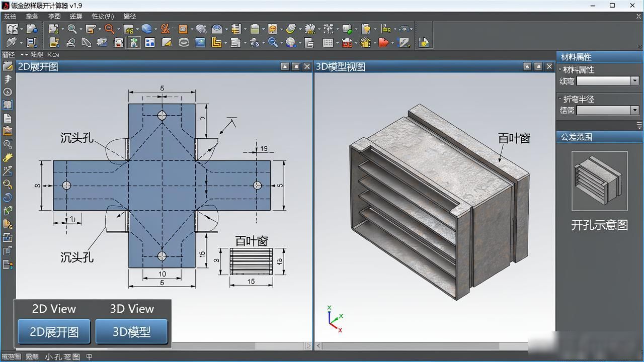Close the 3D模型视图 panel
Viewport: 644px width, 362px height.
(x=549, y=66)
